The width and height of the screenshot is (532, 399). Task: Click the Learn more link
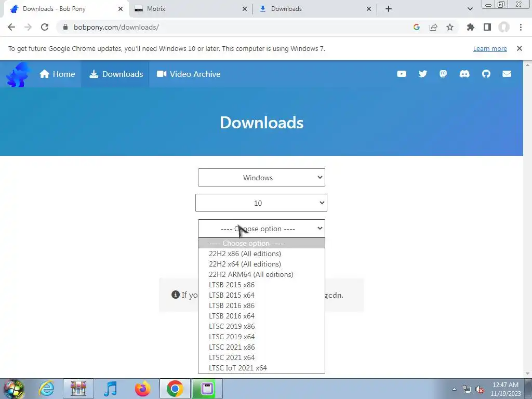tap(490, 48)
